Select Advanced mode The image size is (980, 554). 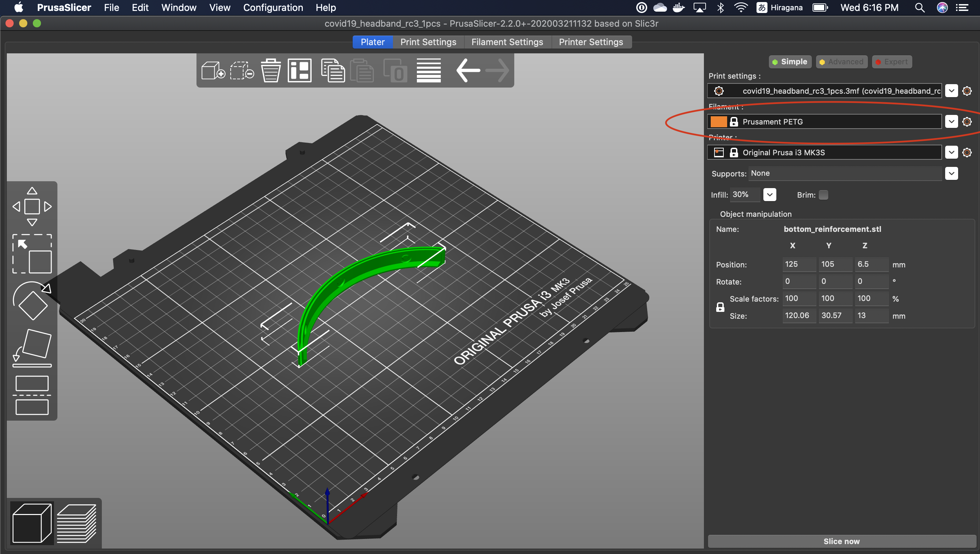(842, 62)
